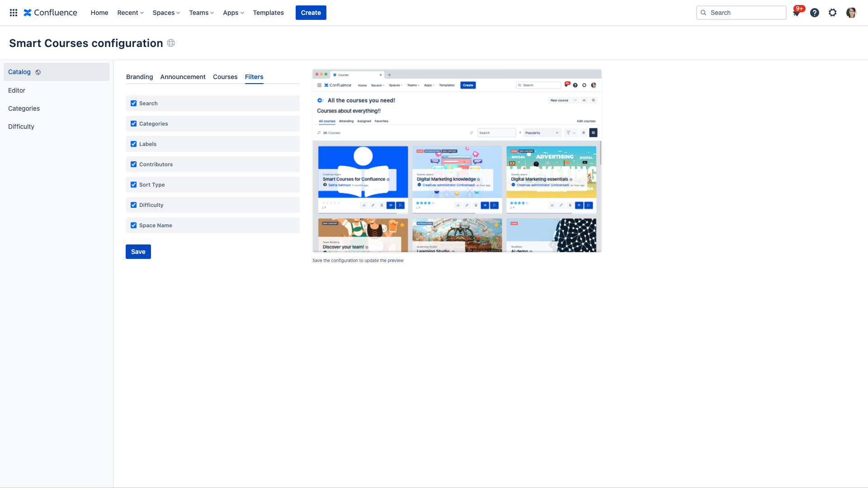Toggle the Space Name filter checkbox
The image size is (868, 488).
[133, 225]
